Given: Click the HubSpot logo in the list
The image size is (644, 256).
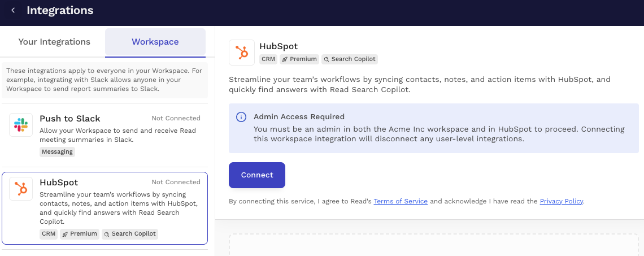Looking at the screenshot, I should (x=21, y=189).
